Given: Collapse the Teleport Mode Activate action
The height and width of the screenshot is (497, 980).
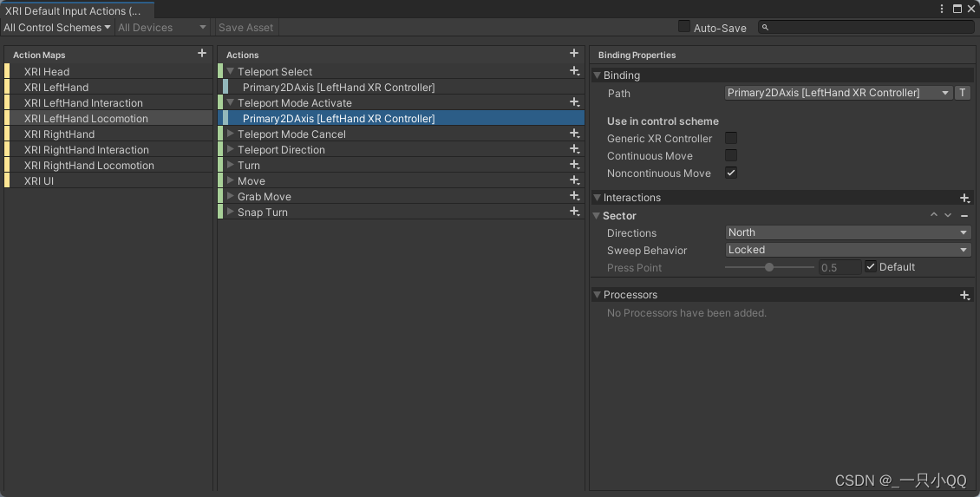Looking at the screenshot, I should pos(230,102).
